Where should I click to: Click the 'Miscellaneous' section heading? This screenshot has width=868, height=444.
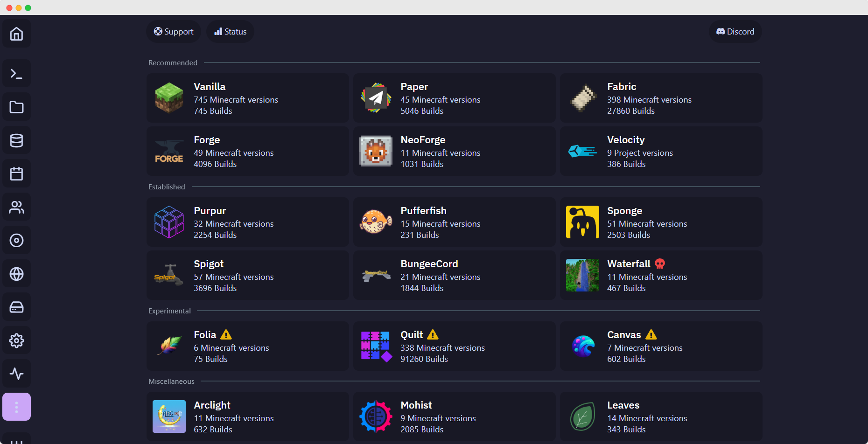[171, 382]
